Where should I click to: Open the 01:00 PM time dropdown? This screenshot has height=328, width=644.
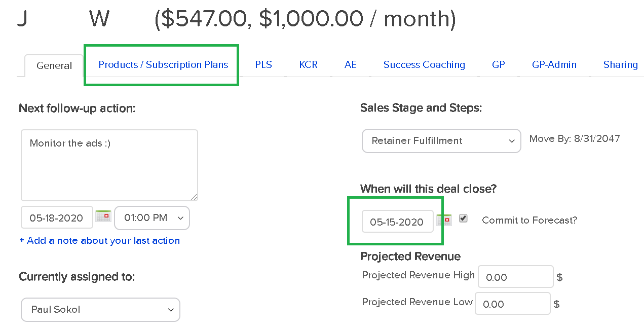pyautogui.click(x=152, y=218)
